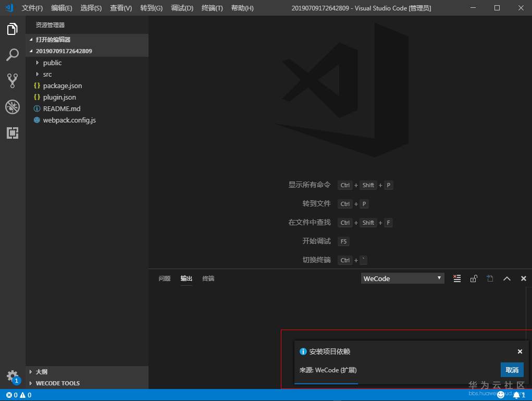Screen dimensions: 532x401
Task: Click the VS Code logo in title bar
Action: pyautogui.click(x=9, y=7)
